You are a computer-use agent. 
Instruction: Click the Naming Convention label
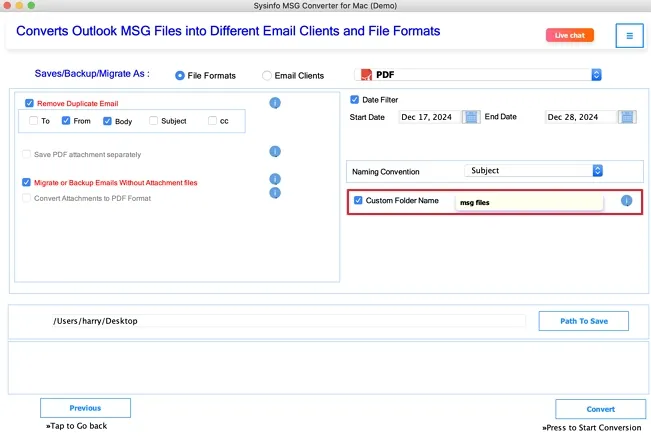coord(386,172)
